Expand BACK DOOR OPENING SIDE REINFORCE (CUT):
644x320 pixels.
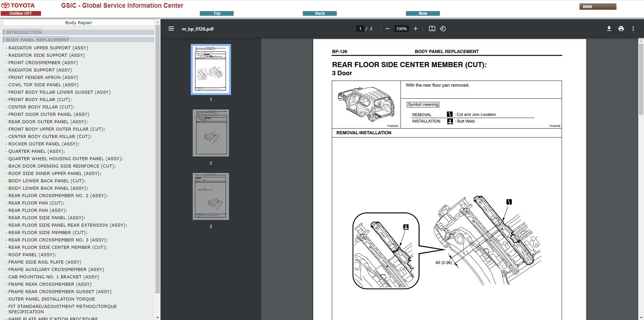[x=62, y=166]
